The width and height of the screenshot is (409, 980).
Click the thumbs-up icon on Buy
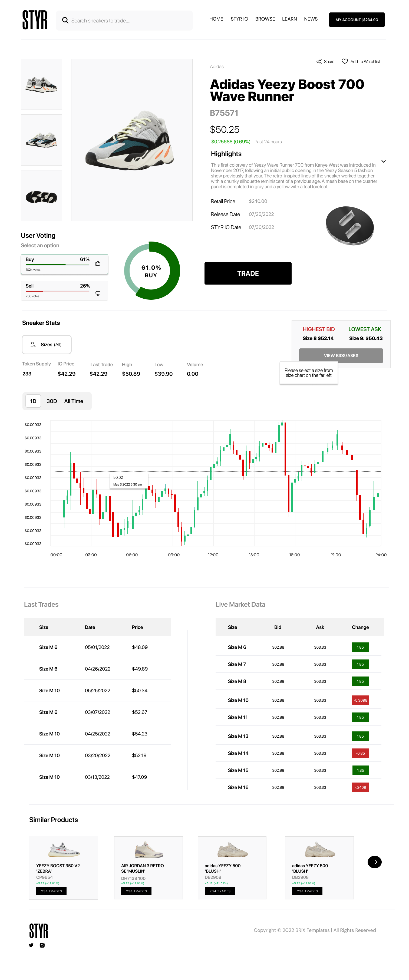click(98, 263)
